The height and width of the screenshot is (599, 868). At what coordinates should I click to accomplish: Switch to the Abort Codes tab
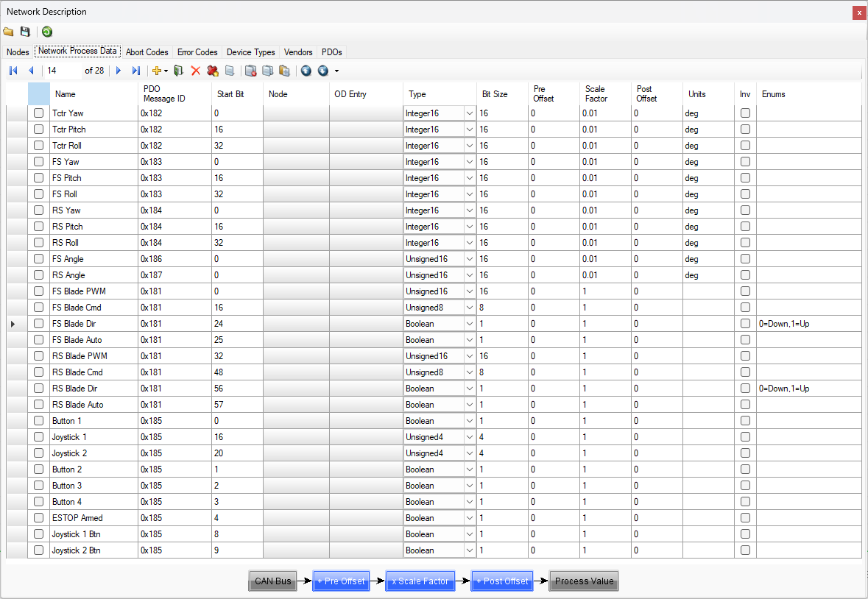click(x=147, y=52)
